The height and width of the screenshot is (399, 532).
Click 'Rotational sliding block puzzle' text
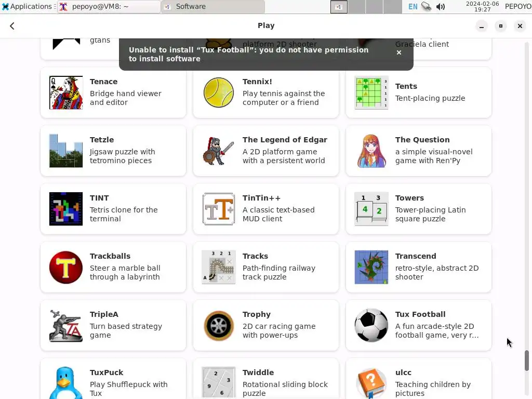click(x=285, y=389)
